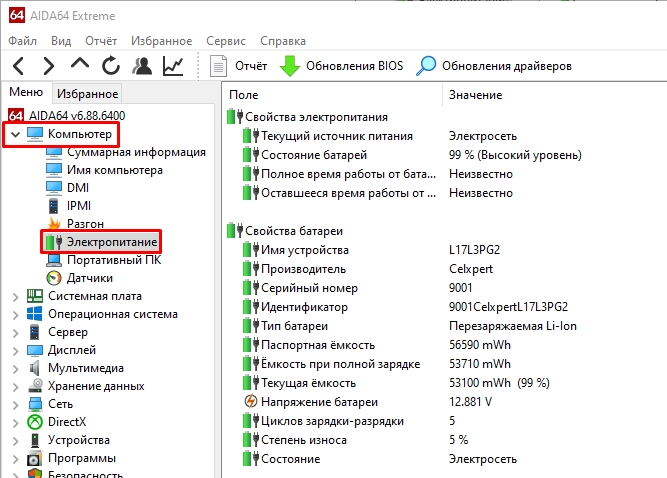This screenshot has height=478, width=667.
Task: Select the Степень износа row
Action: pos(303,440)
